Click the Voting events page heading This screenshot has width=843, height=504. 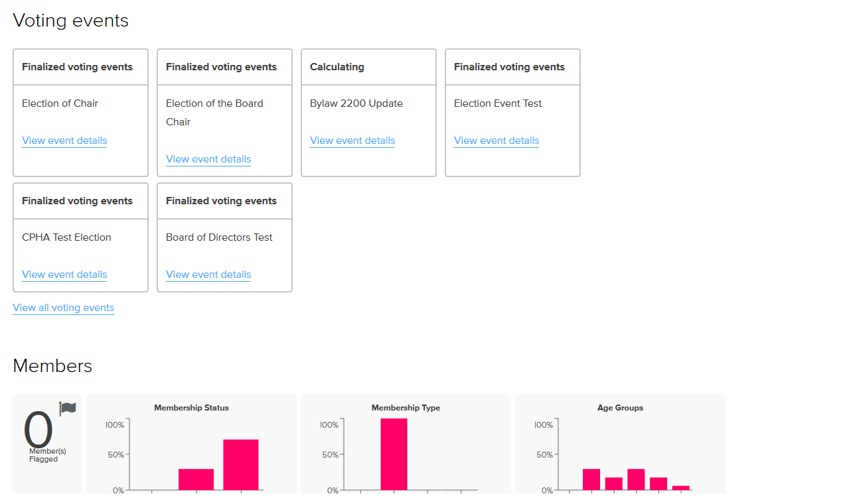(x=70, y=21)
